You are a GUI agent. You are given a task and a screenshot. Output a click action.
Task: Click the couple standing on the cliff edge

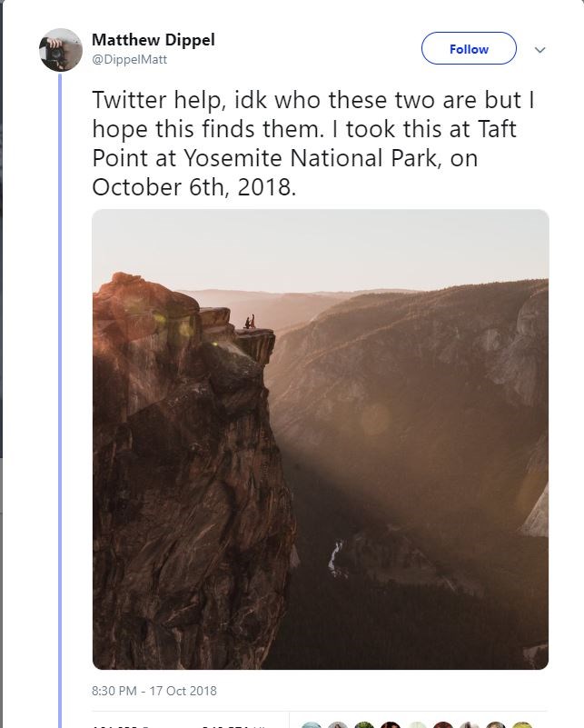[248, 322]
